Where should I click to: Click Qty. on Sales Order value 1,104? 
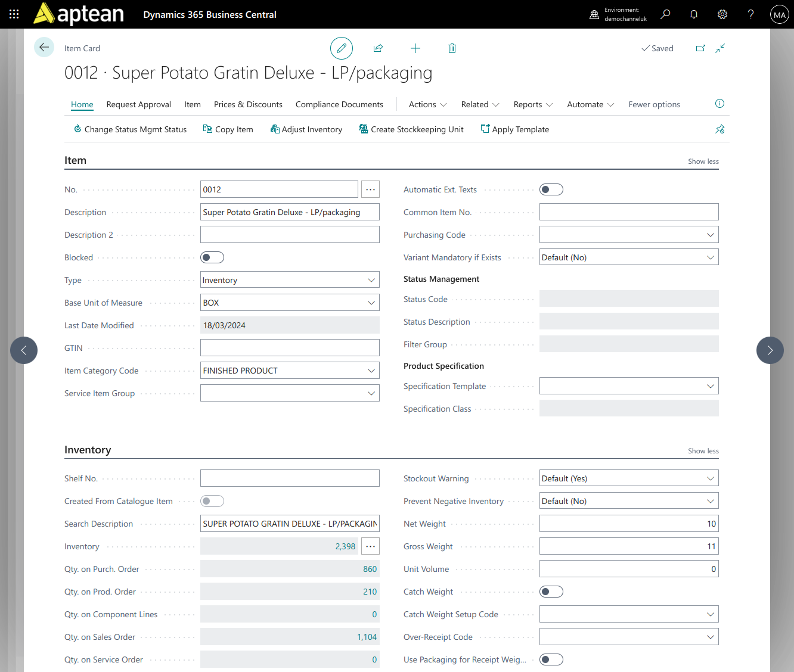[367, 637]
